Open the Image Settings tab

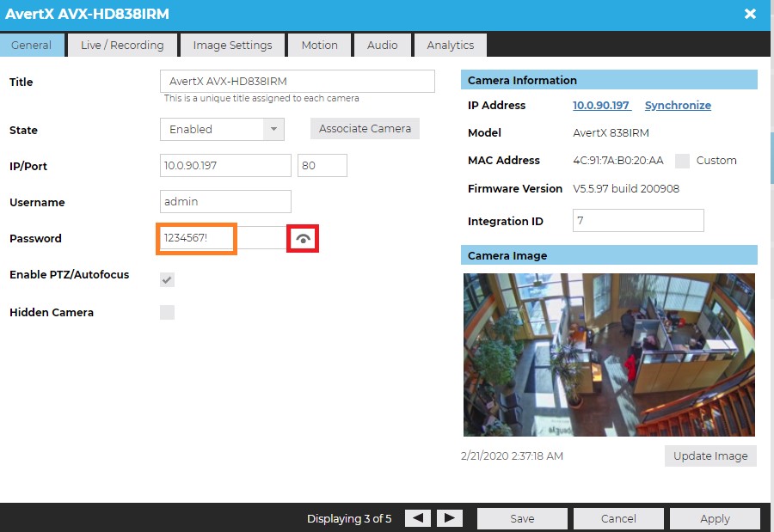[232, 45]
